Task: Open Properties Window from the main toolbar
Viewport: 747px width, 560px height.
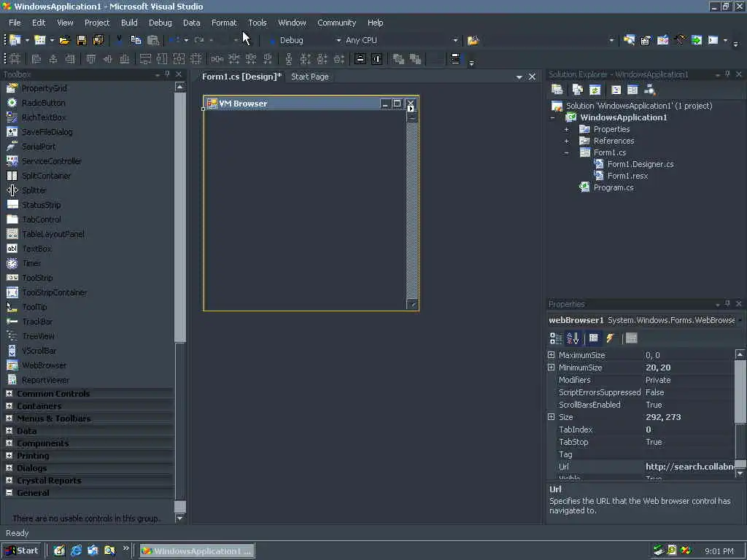Action: click(x=646, y=41)
